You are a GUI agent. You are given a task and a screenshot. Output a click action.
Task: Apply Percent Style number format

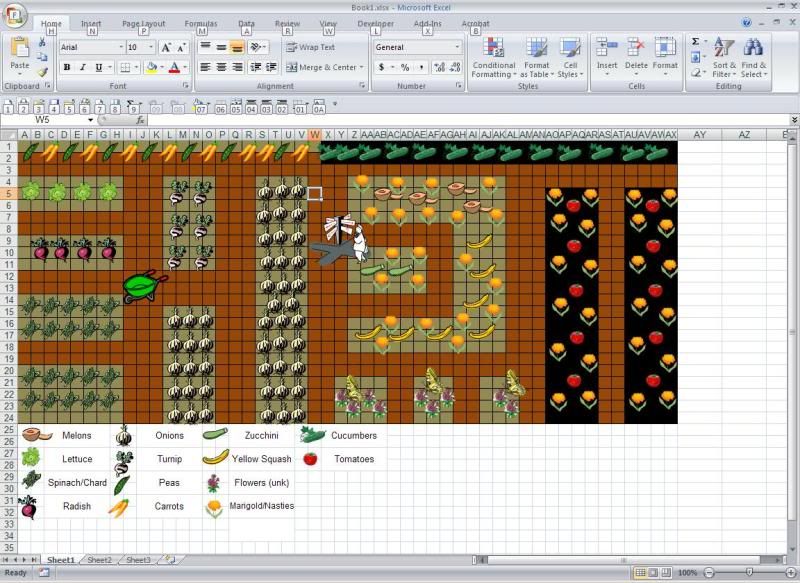coord(405,67)
